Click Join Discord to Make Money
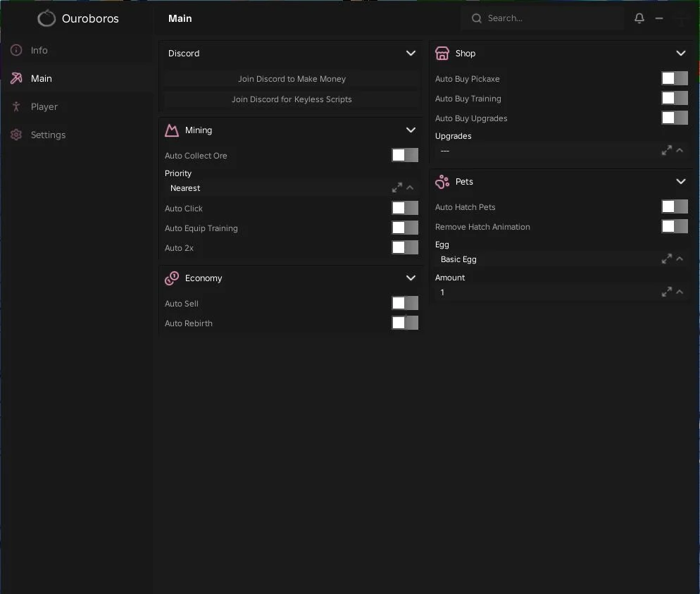This screenshot has height=594, width=700. 292,79
